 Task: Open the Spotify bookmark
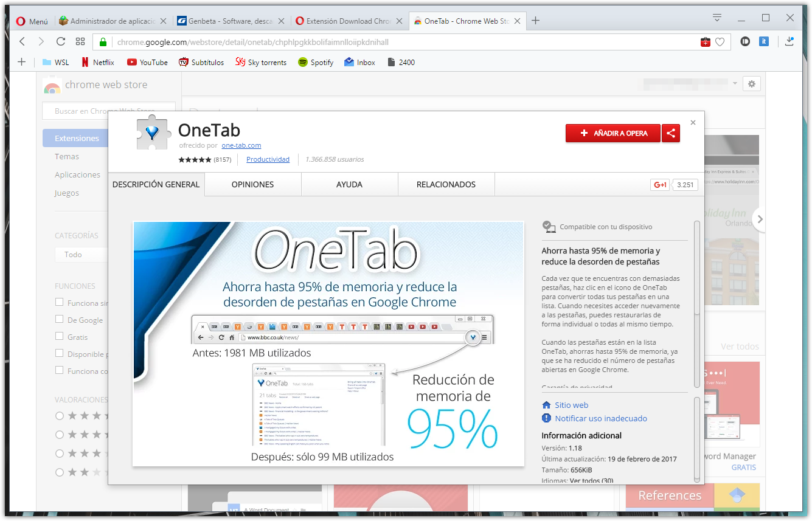coord(316,62)
